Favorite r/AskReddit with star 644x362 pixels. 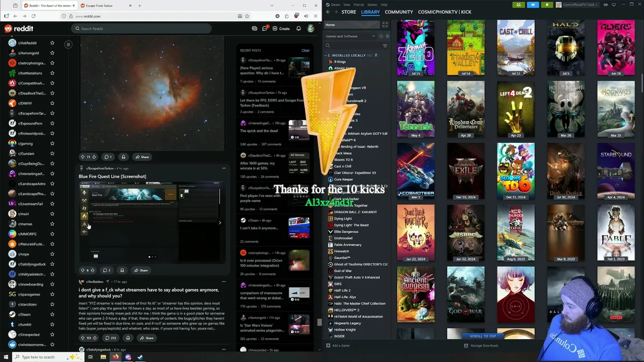(52, 43)
